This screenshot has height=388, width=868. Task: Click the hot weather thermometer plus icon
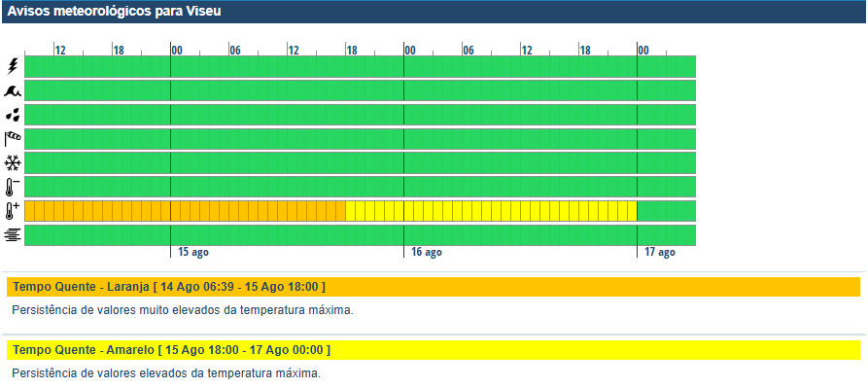click(x=13, y=211)
